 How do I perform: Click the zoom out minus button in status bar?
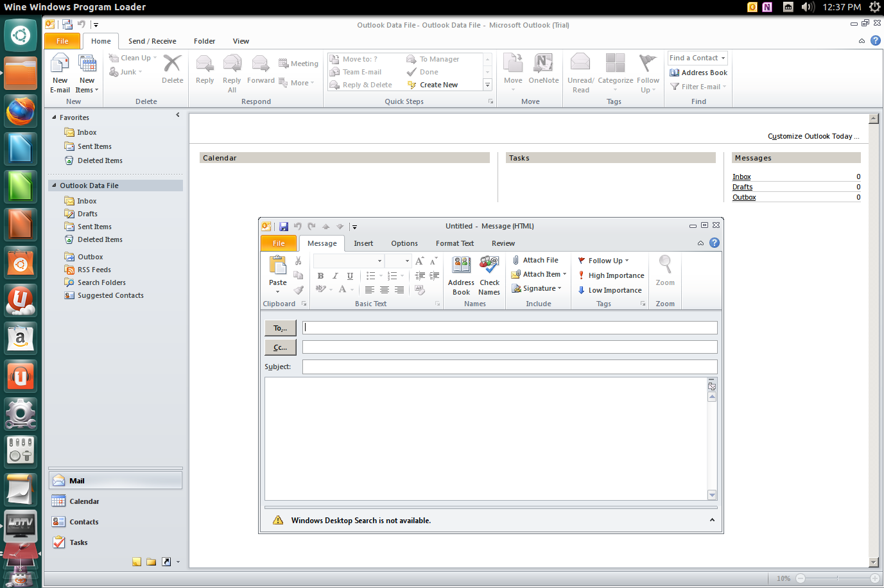click(x=801, y=578)
